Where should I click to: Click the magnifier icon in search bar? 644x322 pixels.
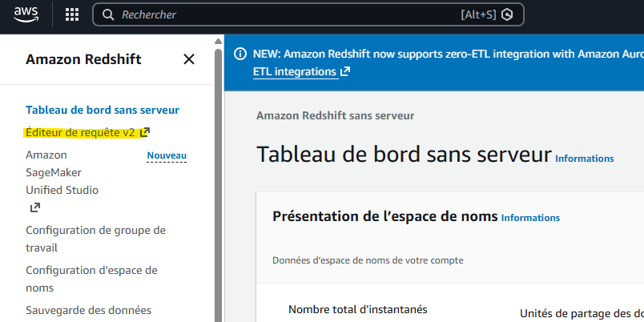108,14
